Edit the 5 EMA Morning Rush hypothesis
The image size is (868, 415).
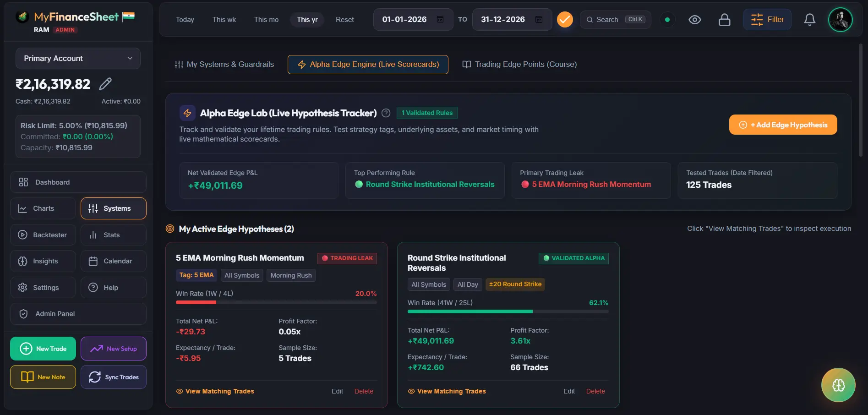coord(337,391)
